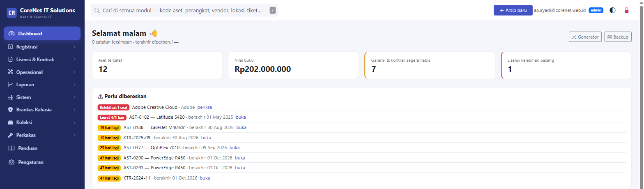
Task: Expand the Koleksi submenu chevron
Action: coord(74,122)
